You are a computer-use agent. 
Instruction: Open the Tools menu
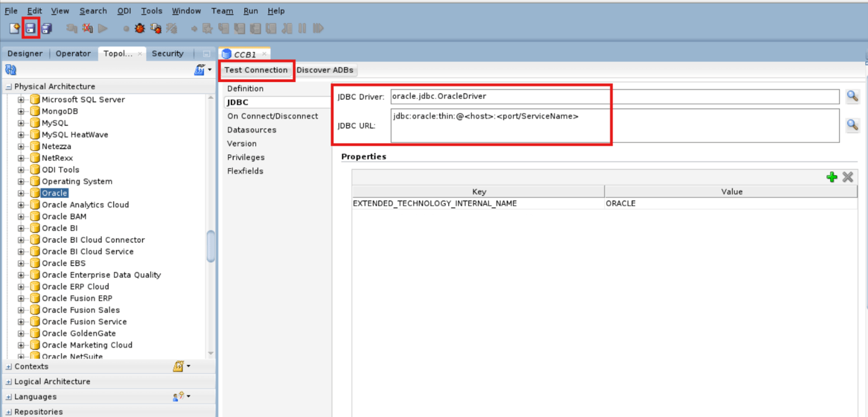coord(152,11)
